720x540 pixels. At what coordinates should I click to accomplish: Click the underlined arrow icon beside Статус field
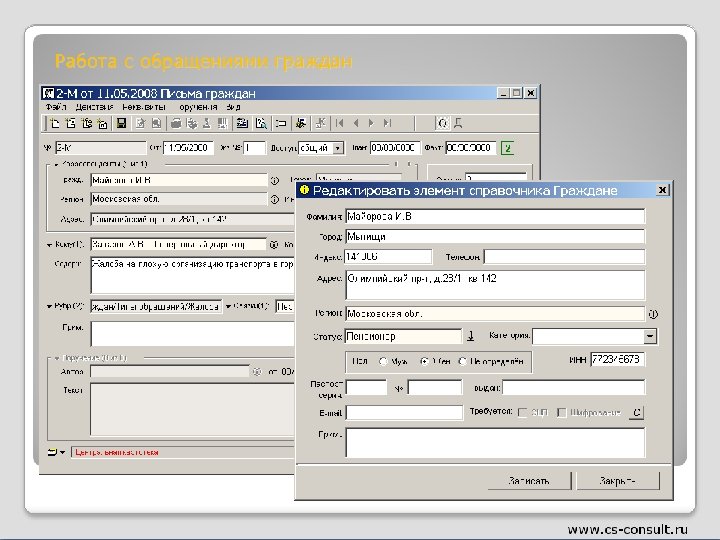471,336
